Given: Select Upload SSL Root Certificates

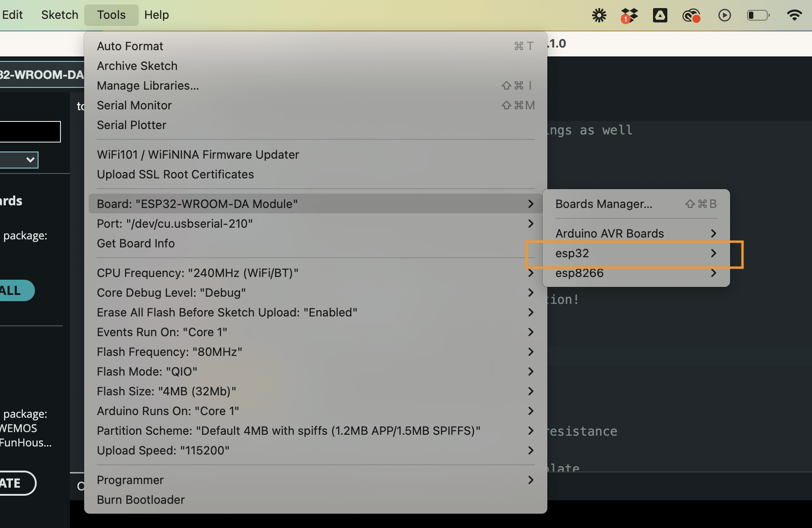Looking at the screenshot, I should [x=315, y=174].
